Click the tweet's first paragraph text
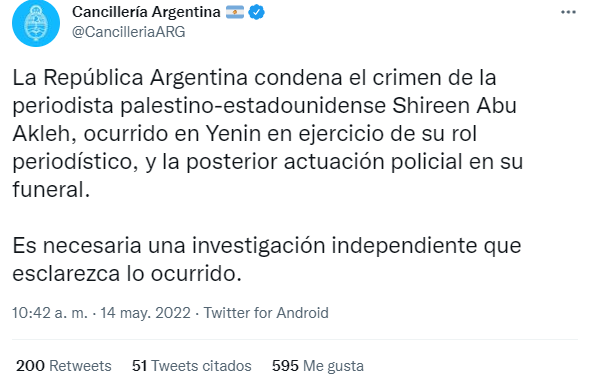This screenshot has height=387, width=590. click(268, 134)
